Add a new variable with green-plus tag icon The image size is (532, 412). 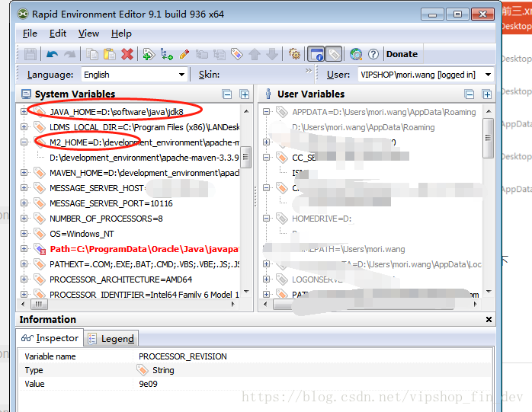(149, 54)
